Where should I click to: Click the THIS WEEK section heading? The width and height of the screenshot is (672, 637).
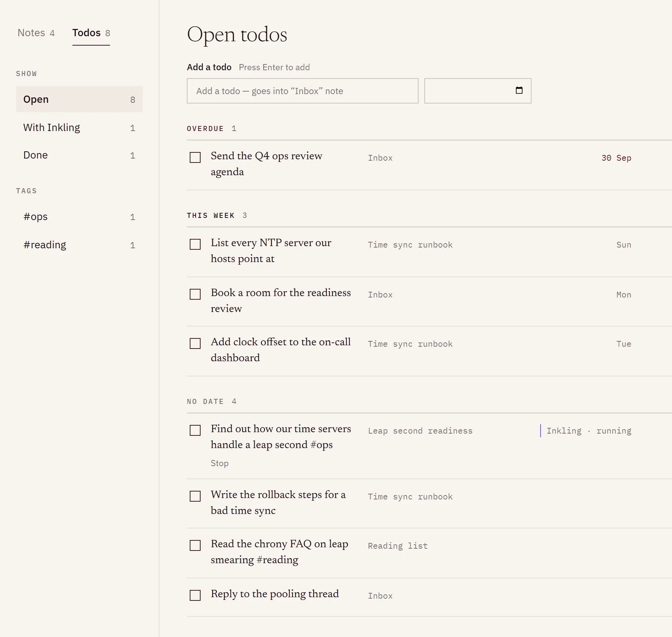tap(211, 215)
